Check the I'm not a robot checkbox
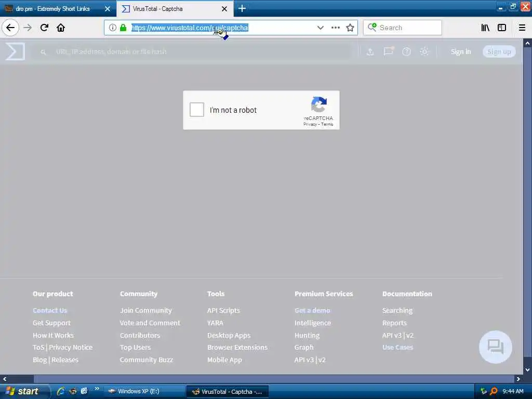532x399 pixels. (x=197, y=110)
